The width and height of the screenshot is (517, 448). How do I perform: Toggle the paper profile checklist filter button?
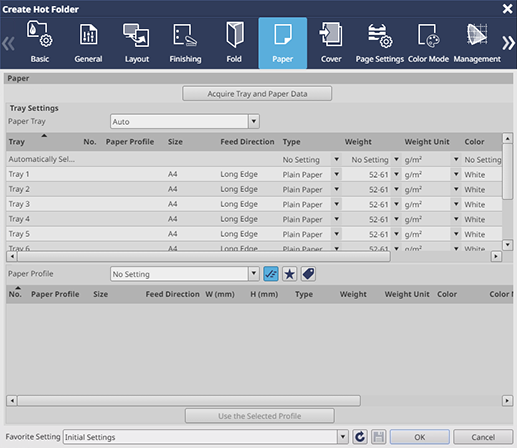271,274
